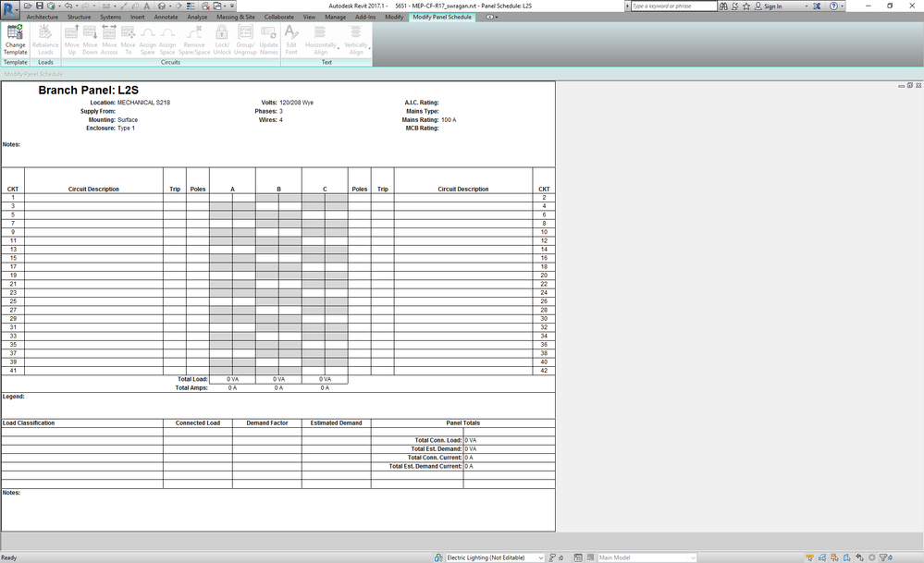
Task: Click circuit number 1 row cell
Action: (x=13, y=197)
